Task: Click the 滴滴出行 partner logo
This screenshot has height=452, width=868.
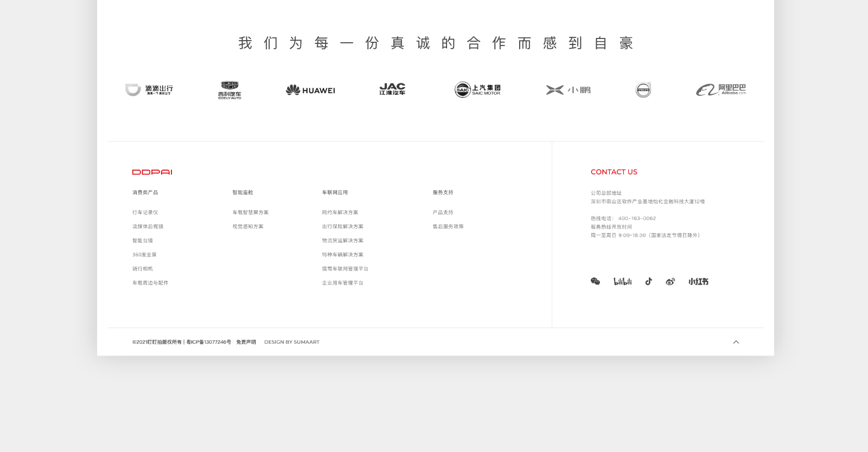Action: pos(149,90)
